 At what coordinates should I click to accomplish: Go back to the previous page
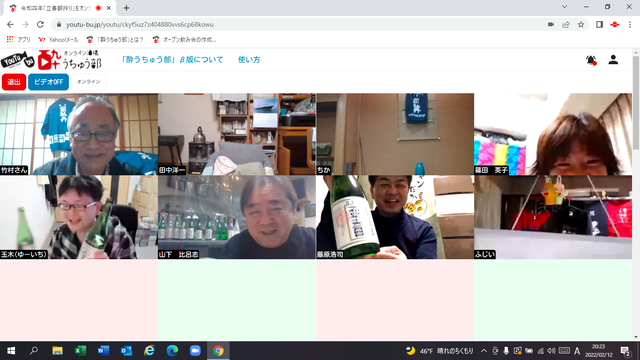10,24
